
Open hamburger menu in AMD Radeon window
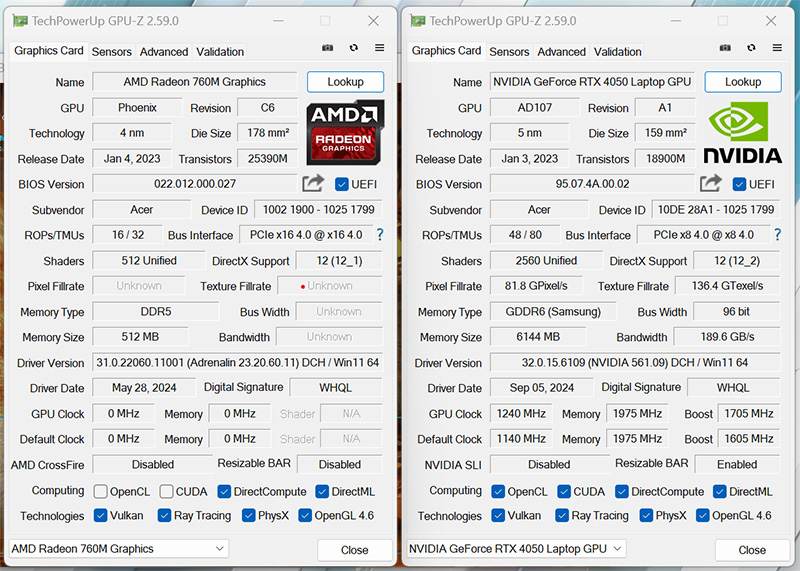point(380,47)
